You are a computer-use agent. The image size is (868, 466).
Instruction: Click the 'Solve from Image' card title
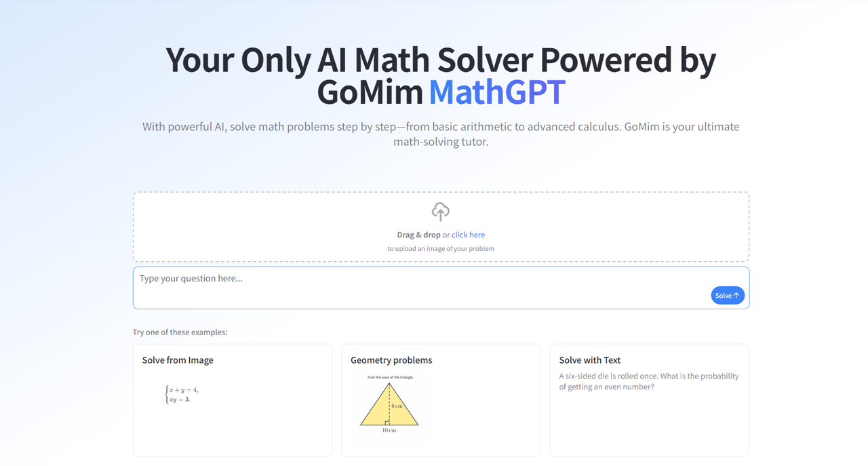point(178,360)
